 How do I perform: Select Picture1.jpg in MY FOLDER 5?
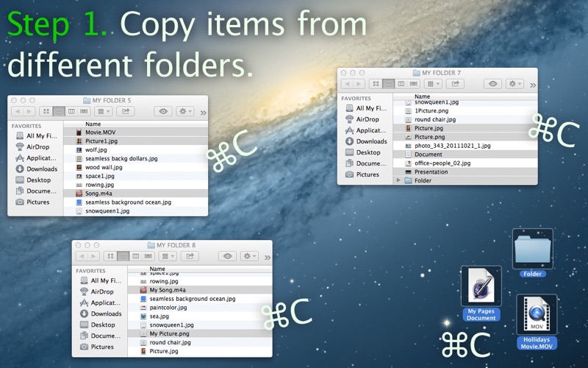[136, 141]
